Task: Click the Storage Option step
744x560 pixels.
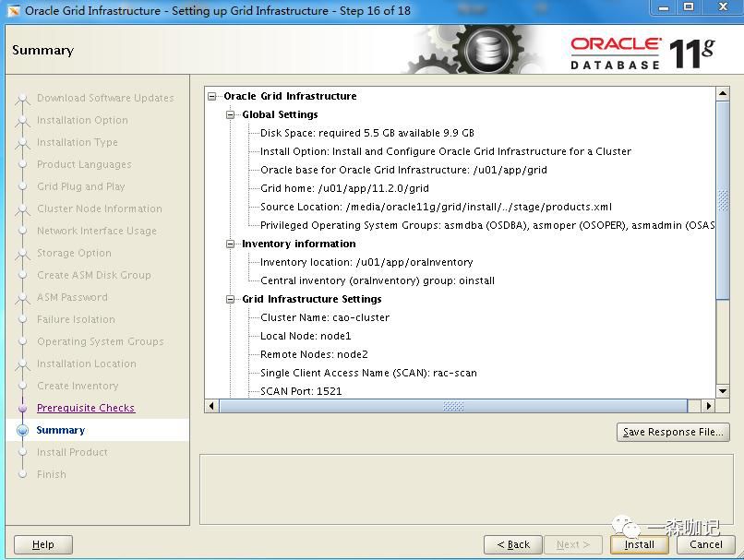Action: point(74,253)
